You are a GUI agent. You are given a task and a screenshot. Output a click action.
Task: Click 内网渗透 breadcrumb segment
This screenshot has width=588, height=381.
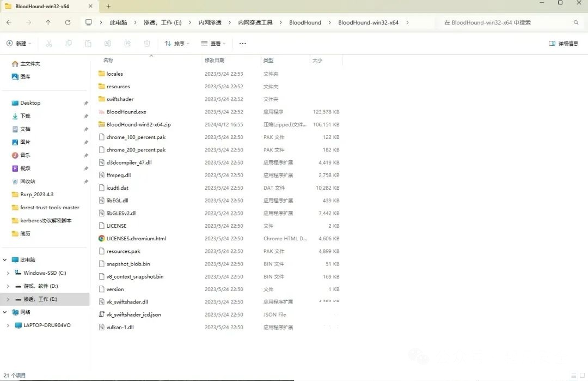pos(210,22)
